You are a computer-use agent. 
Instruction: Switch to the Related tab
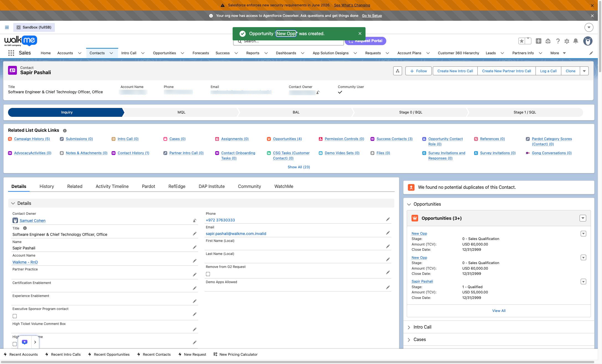click(75, 187)
